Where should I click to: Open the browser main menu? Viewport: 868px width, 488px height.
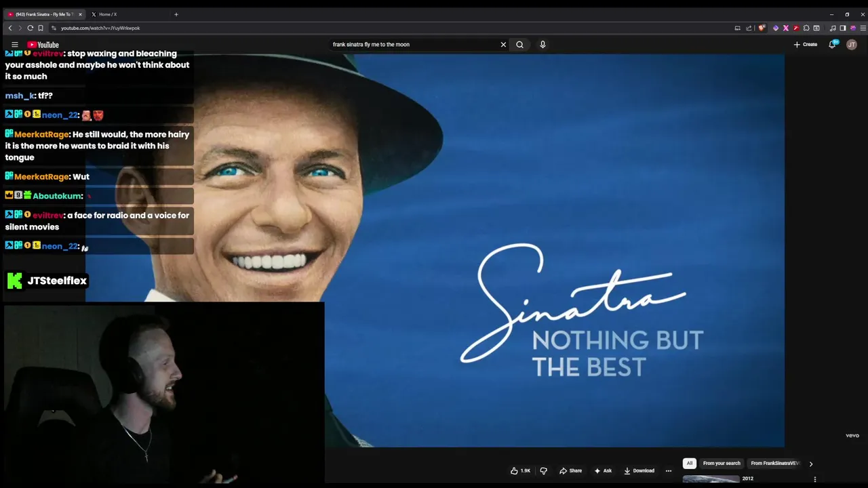[x=863, y=28]
